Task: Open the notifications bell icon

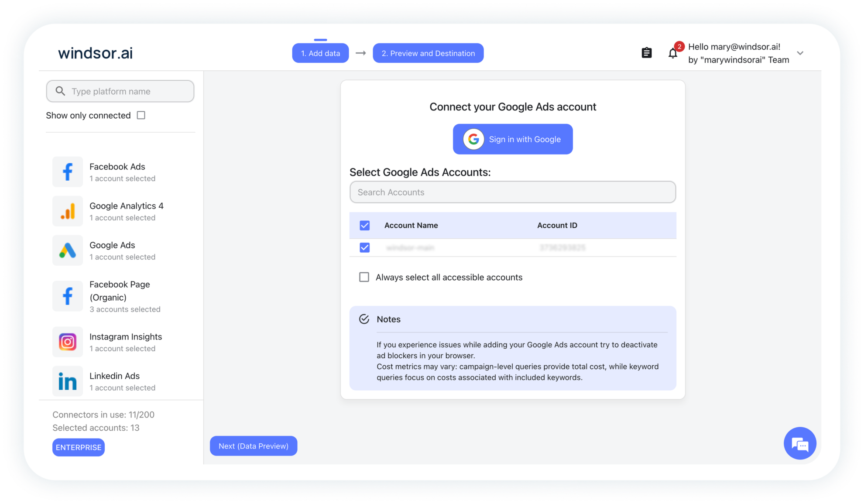Action: tap(672, 53)
